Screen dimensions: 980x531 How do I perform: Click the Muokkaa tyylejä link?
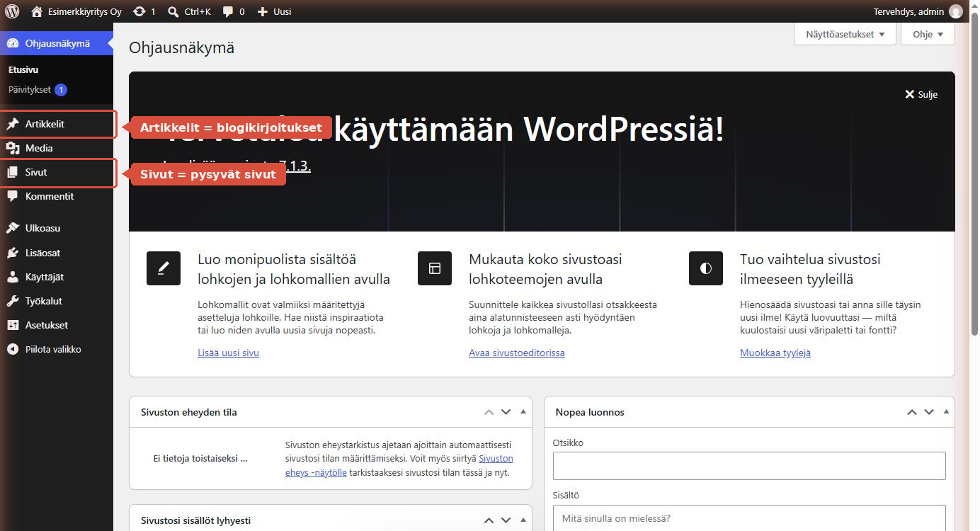[x=775, y=353]
